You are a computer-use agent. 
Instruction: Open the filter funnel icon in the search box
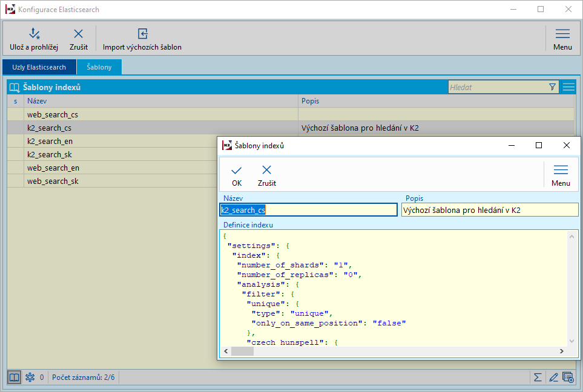tap(552, 87)
